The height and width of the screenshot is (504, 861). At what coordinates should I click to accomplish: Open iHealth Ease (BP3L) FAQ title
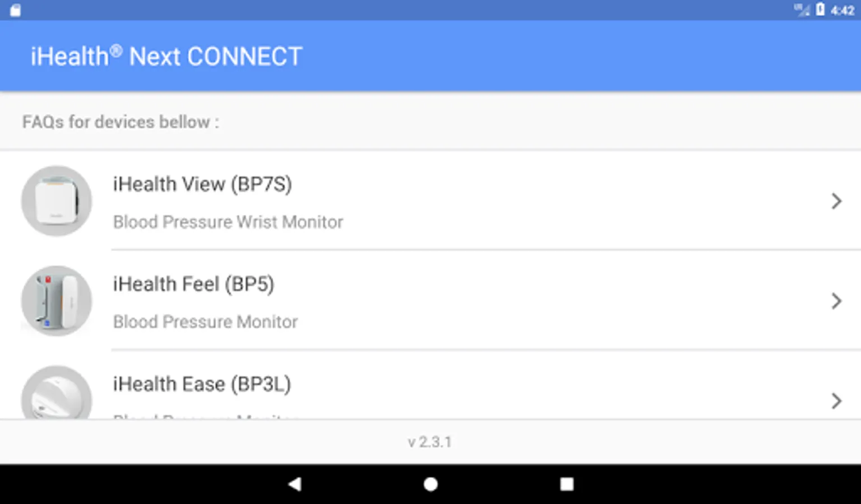202,384
